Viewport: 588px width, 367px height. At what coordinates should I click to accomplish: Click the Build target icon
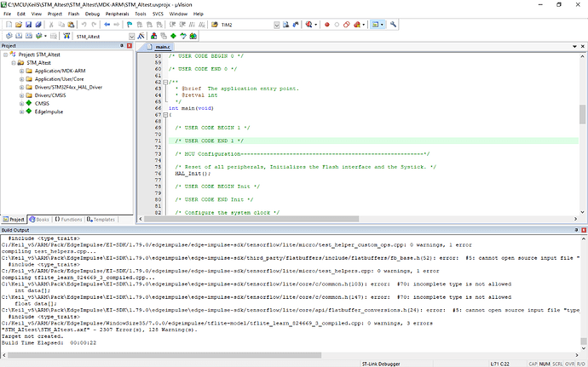tap(17, 37)
